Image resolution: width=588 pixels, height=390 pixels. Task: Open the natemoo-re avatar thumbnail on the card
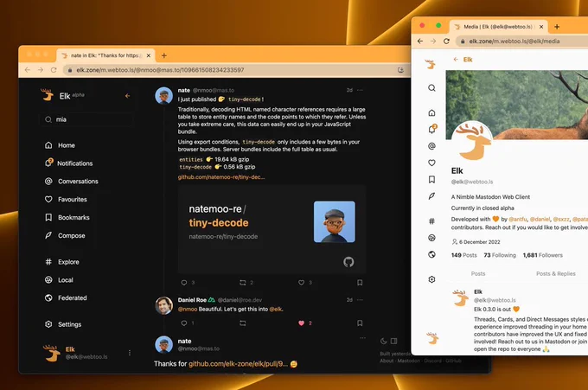pyautogui.click(x=334, y=221)
